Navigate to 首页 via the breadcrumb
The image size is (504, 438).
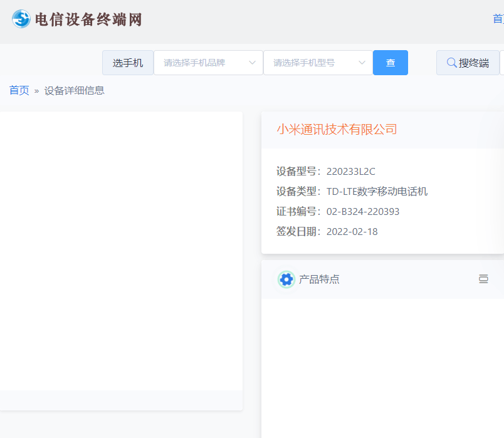pyautogui.click(x=19, y=90)
